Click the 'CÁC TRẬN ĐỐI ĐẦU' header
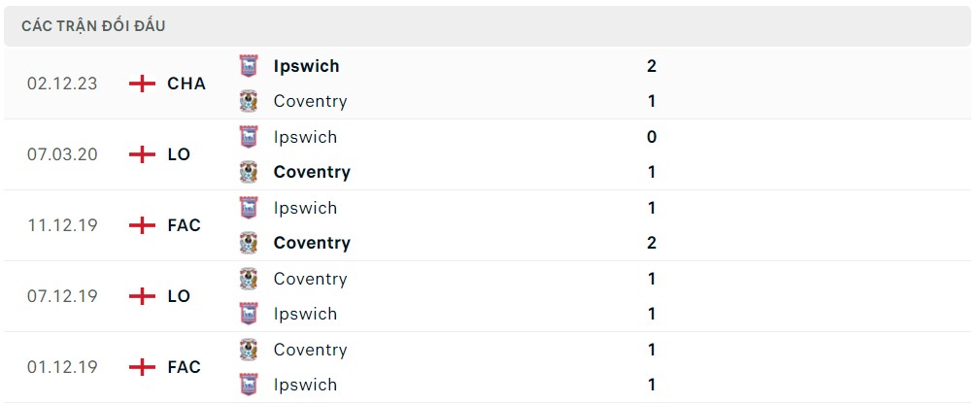980x404 pixels. pos(93,26)
